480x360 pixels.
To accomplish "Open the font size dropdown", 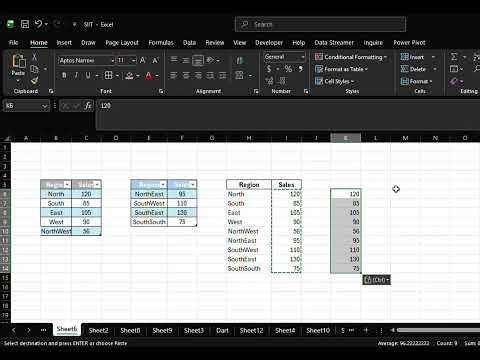I will [133, 60].
